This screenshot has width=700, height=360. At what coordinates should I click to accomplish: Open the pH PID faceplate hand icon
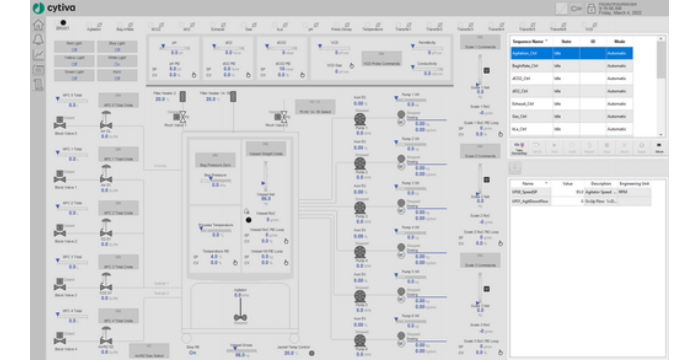point(194,75)
